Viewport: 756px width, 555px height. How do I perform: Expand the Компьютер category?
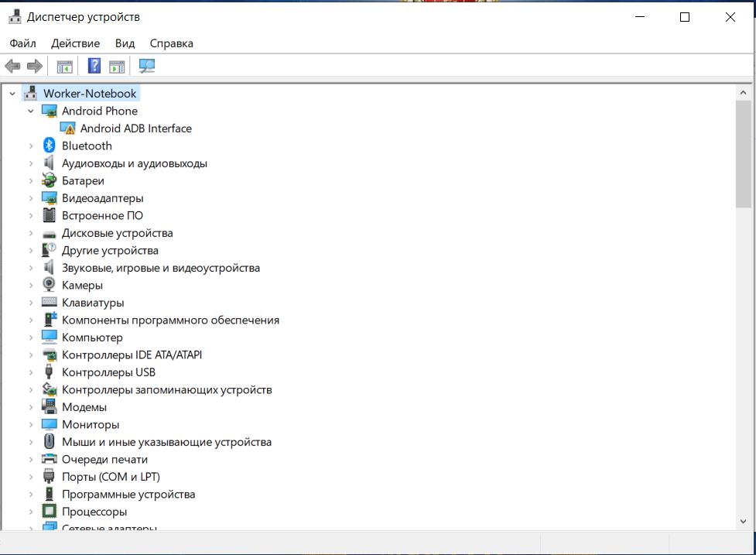[x=31, y=337]
